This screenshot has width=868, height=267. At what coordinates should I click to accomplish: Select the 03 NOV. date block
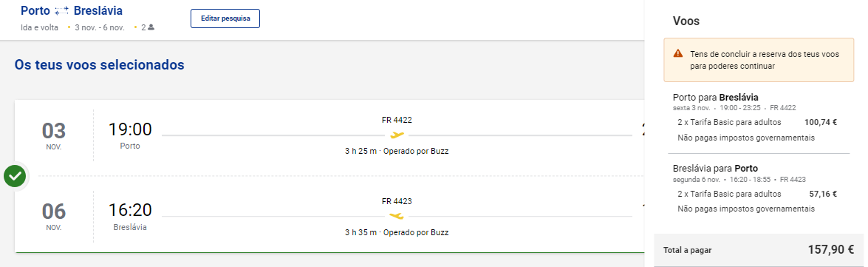click(54, 135)
